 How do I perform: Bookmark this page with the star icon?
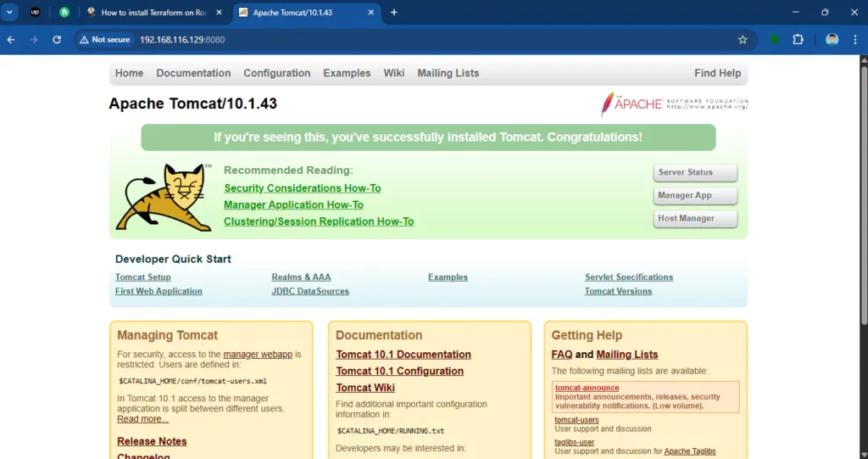(743, 39)
